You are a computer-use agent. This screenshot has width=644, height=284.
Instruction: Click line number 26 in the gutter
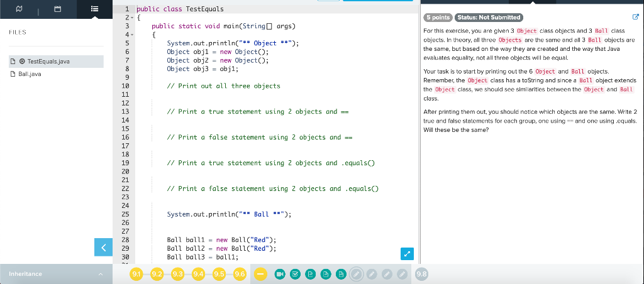(x=126, y=223)
